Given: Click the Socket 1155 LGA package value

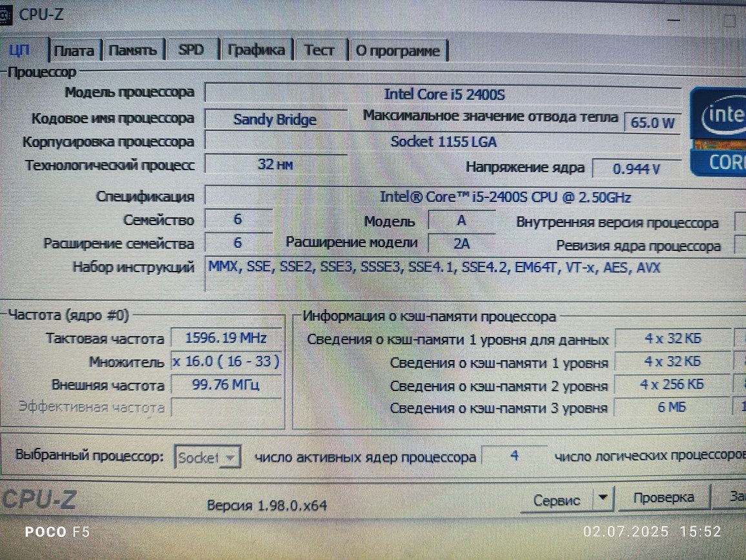Looking at the screenshot, I should pyautogui.click(x=443, y=142).
